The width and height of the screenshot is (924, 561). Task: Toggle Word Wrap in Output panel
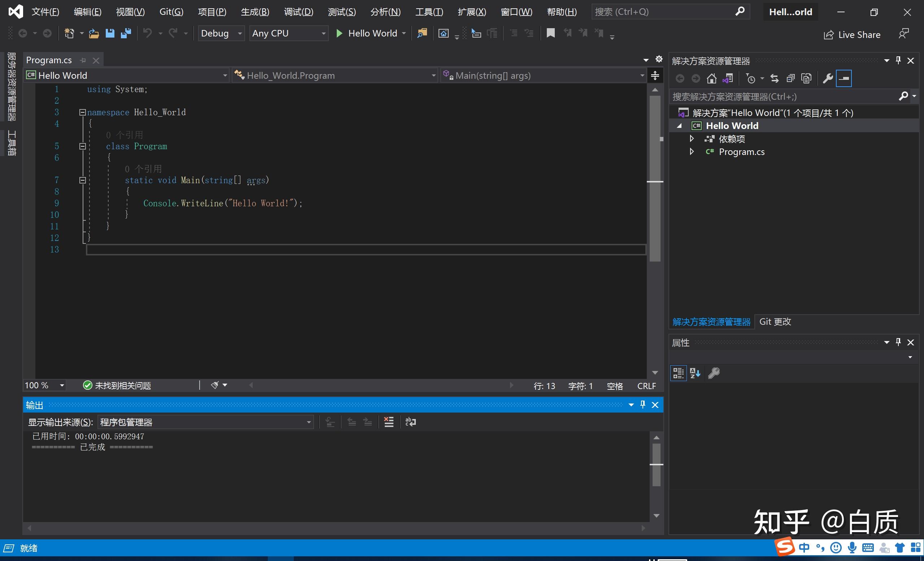click(411, 422)
